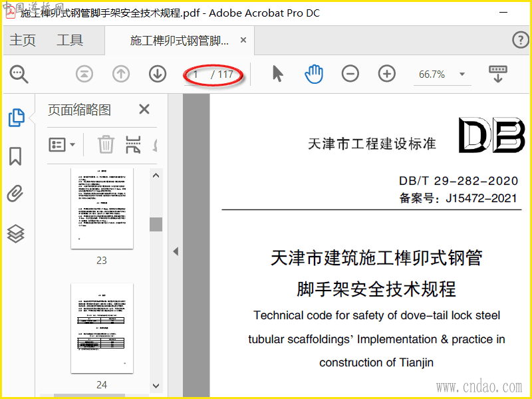Screen dimensions: 532x399
Task: Choose the selection arrow tool
Action: click(277, 74)
